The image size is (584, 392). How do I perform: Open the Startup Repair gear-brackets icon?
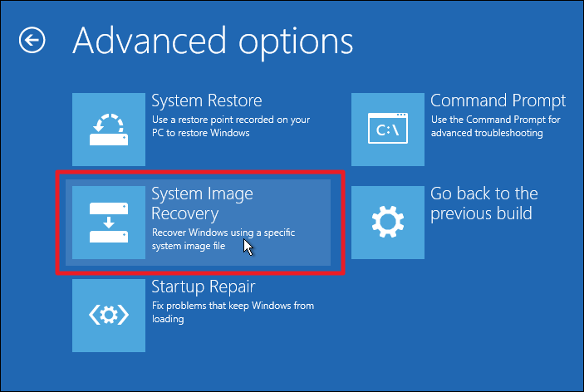click(x=109, y=316)
